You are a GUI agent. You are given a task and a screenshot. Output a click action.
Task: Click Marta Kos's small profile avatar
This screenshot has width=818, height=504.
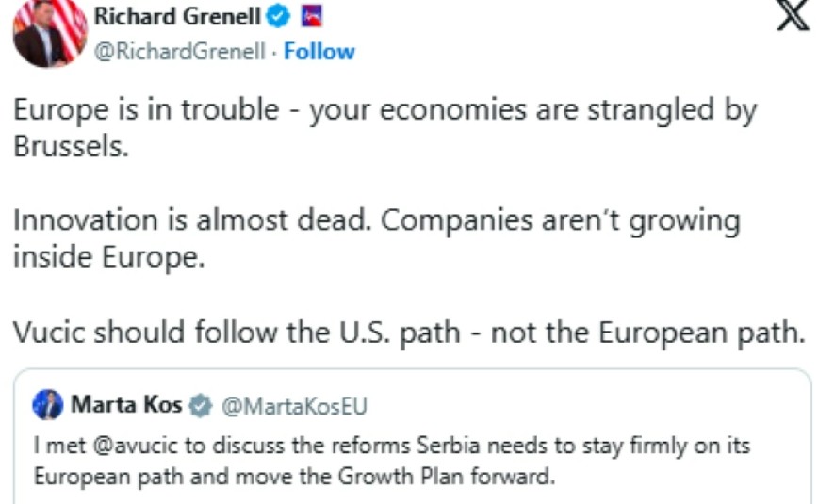(x=47, y=405)
